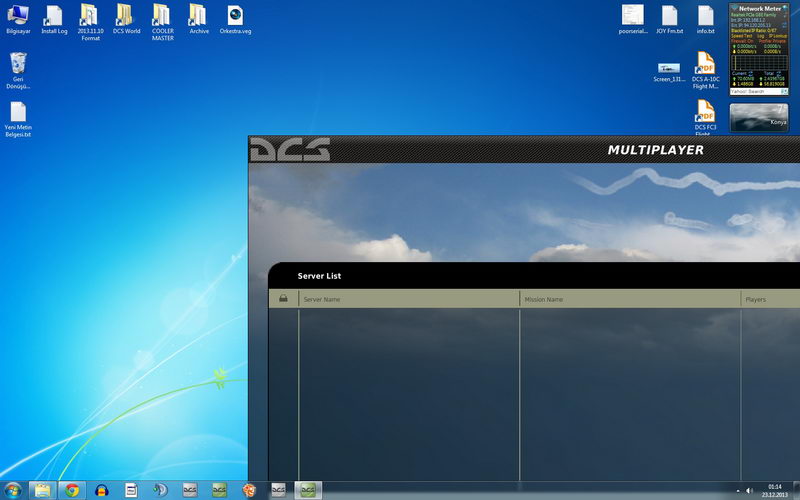The width and height of the screenshot is (800, 500).
Task: Open the Install Log shortcut
Action: (54, 19)
